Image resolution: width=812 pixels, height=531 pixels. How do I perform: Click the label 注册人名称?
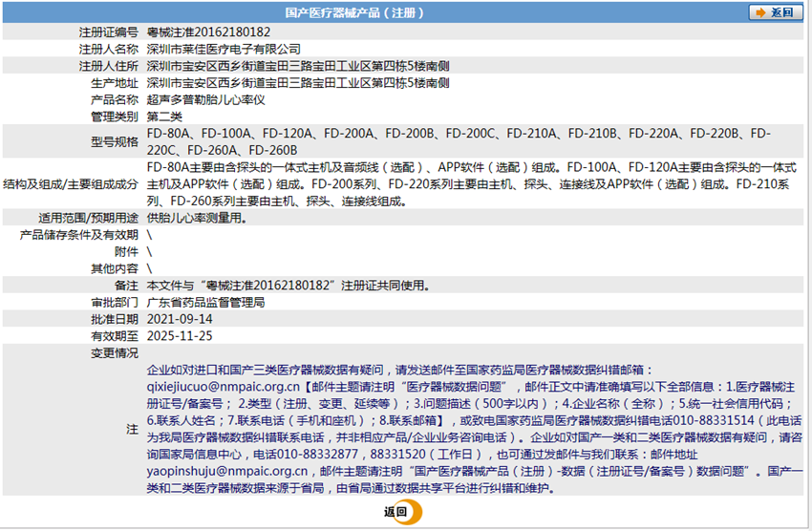109,49
